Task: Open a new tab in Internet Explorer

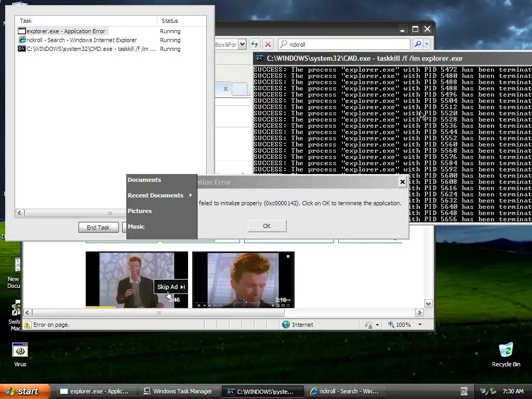Action: 240,89
